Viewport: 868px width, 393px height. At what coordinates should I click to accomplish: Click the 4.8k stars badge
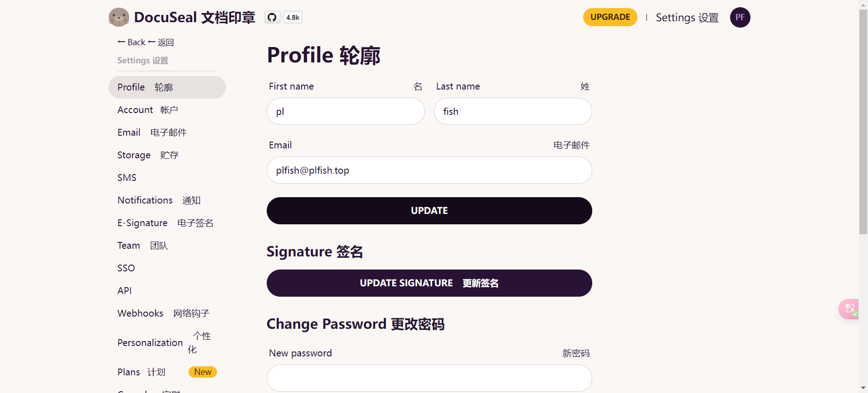pyautogui.click(x=292, y=17)
